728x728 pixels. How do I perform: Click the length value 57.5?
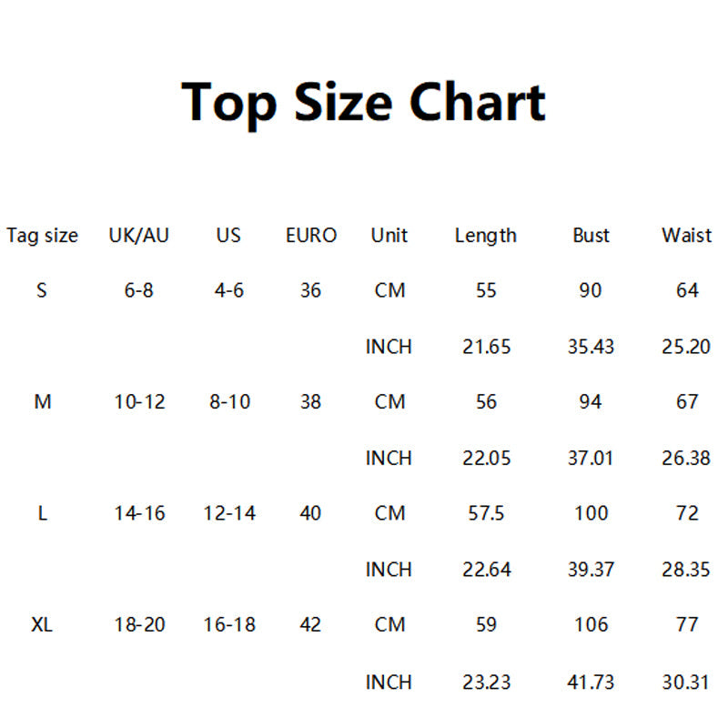[486, 513]
